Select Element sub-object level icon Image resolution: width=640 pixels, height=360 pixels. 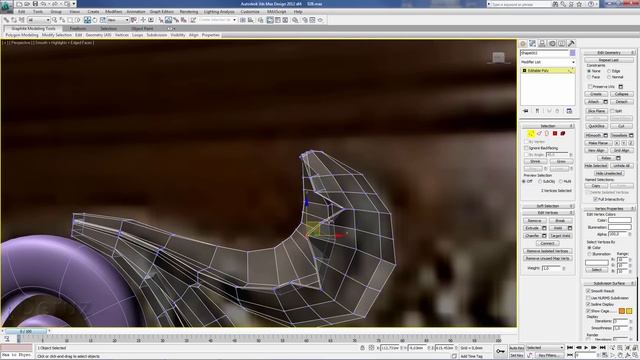(x=562, y=133)
